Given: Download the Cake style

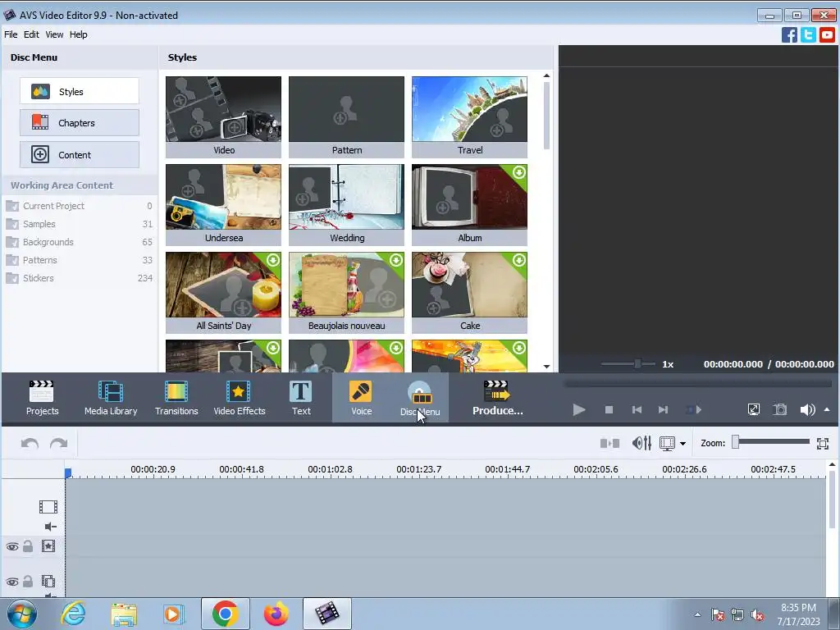Looking at the screenshot, I should coord(518,260).
